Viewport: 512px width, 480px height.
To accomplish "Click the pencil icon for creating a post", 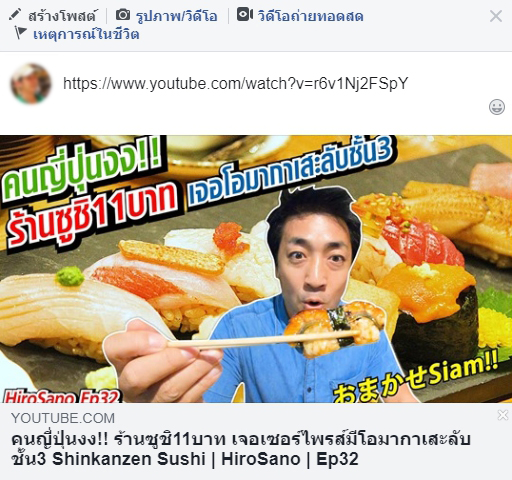I will point(15,14).
